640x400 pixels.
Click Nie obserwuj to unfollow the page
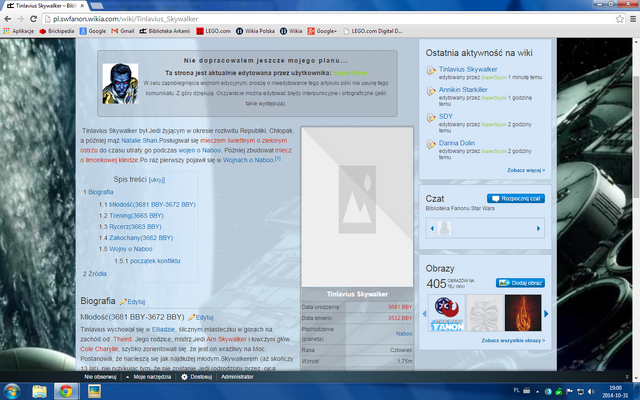tap(100, 377)
